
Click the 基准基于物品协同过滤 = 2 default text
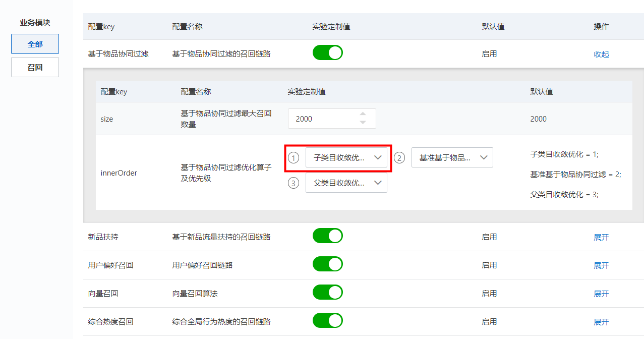pos(575,174)
